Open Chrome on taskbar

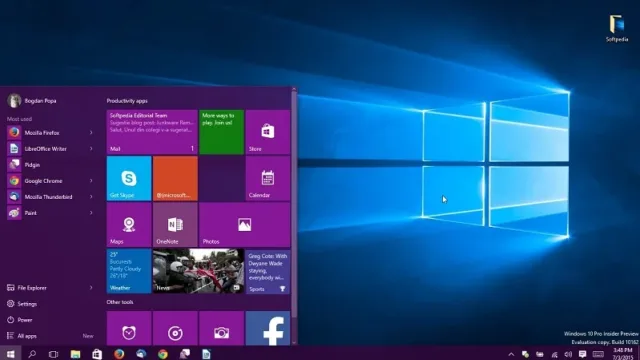[x=163, y=354]
